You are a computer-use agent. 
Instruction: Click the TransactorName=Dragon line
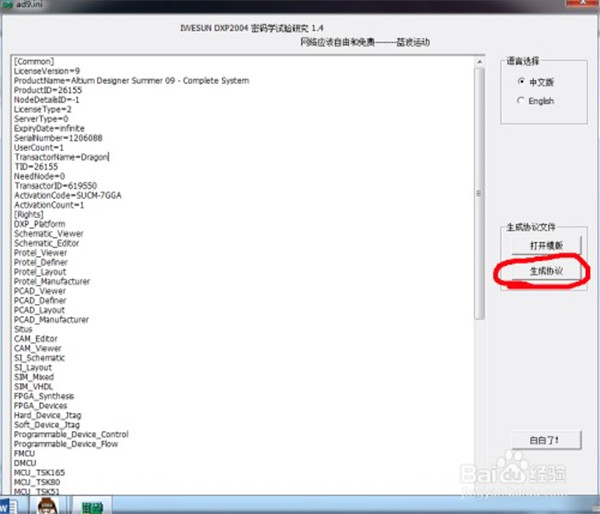[61, 157]
